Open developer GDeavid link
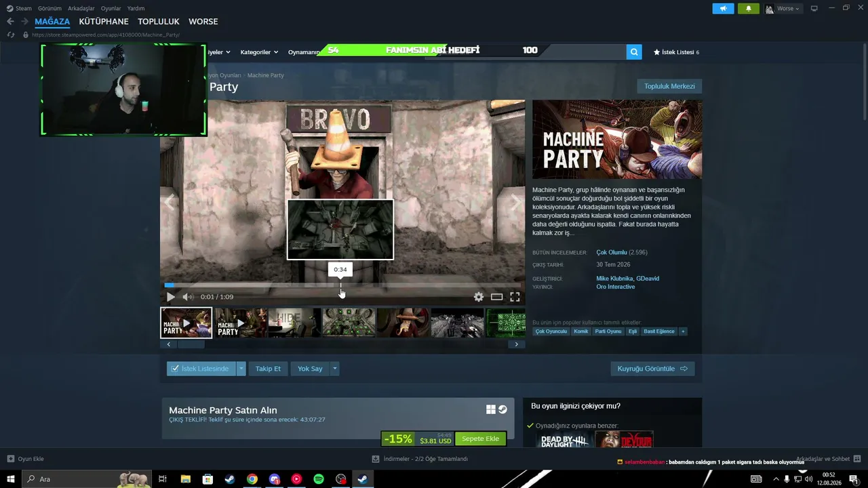Screen dimensions: 868x488 coord(648,279)
